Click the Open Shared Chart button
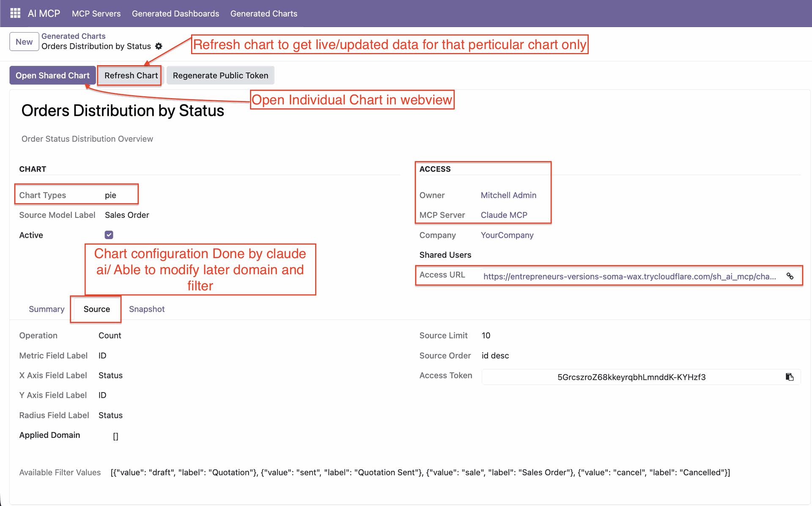Screen dimensions: 812x506 click(52, 75)
